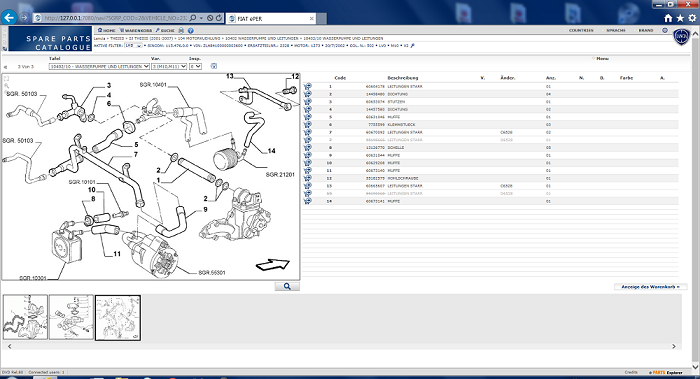Click the browser back button
The image size is (700, 379).
click(x=9, y=18)
